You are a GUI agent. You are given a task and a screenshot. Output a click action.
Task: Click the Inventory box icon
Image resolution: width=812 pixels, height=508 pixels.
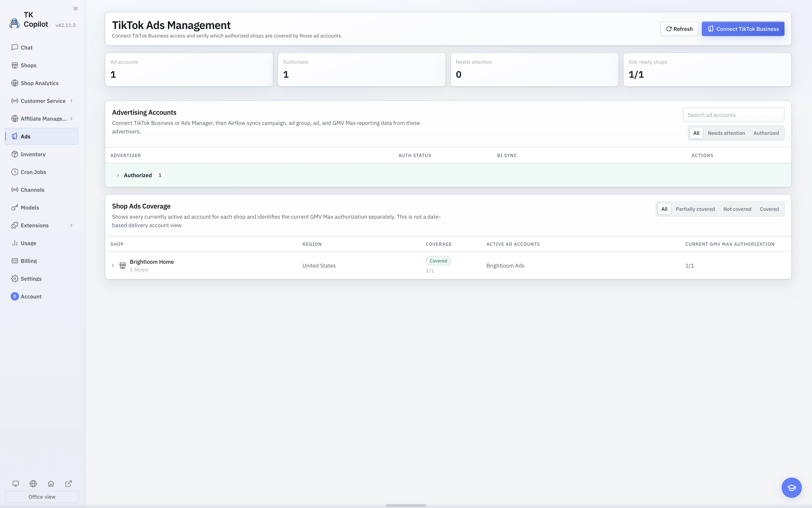pyautogui.click(x=15, y=154)
